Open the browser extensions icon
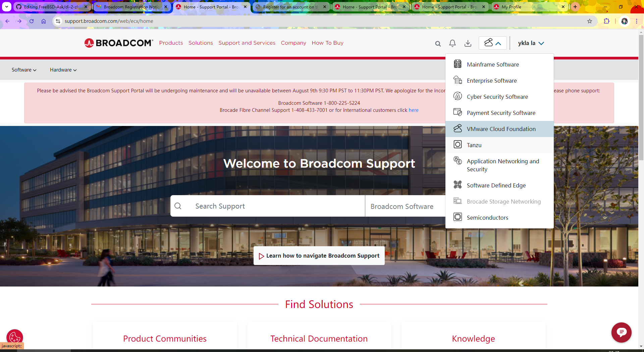Viewport: 644px width, 352px height. click(606, 21)
